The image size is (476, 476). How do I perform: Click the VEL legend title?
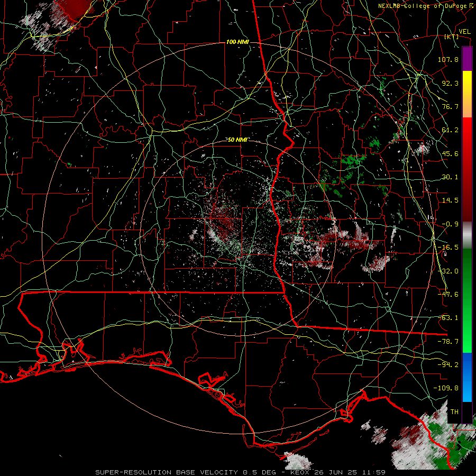tap(464, 32)
